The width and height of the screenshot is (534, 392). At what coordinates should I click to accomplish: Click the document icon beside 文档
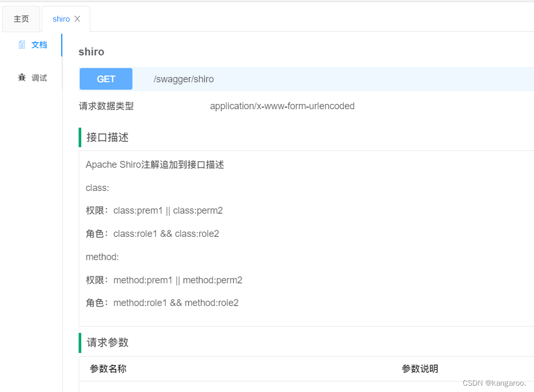click(x=22, y=45)
